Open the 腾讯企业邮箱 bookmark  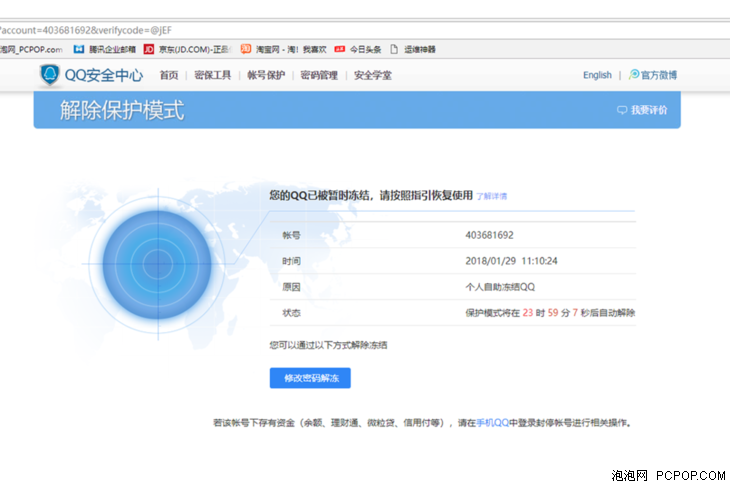[x=102, y=49]
